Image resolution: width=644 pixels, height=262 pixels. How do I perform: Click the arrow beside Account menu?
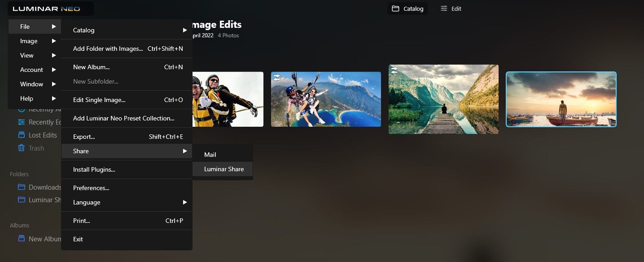tap(54, 70)
